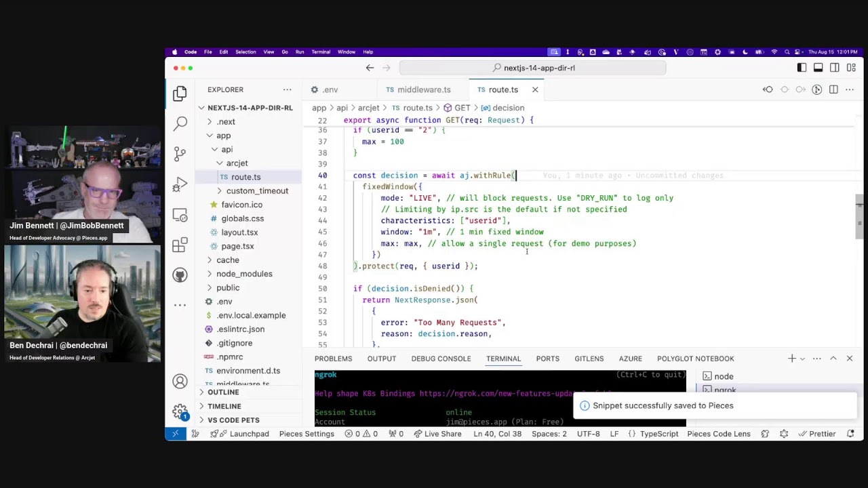Click the project search box nextjs-14-app-dir-rl

point(532,68)
